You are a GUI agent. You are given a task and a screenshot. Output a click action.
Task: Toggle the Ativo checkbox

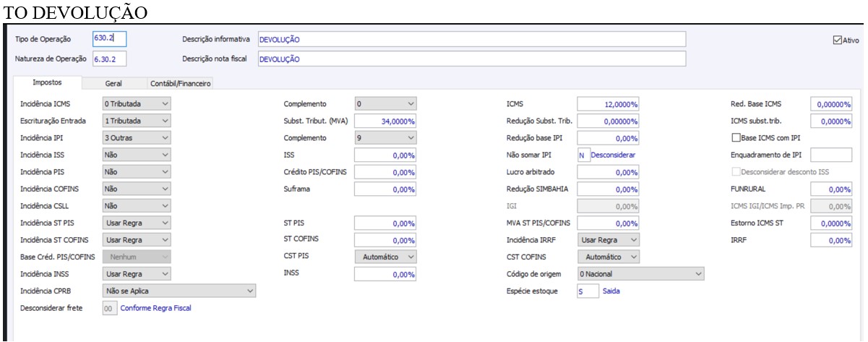(838, 40)
